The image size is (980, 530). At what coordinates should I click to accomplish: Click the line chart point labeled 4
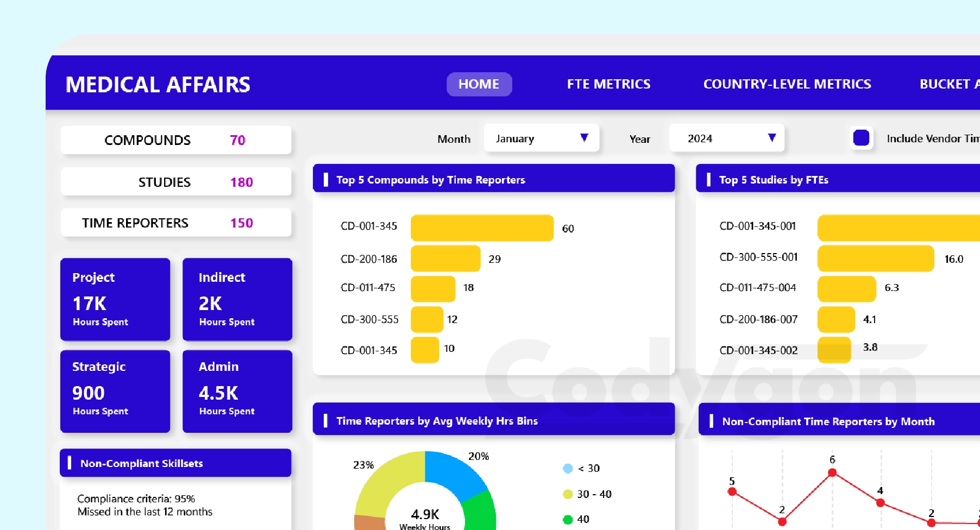tap(881, 503)
